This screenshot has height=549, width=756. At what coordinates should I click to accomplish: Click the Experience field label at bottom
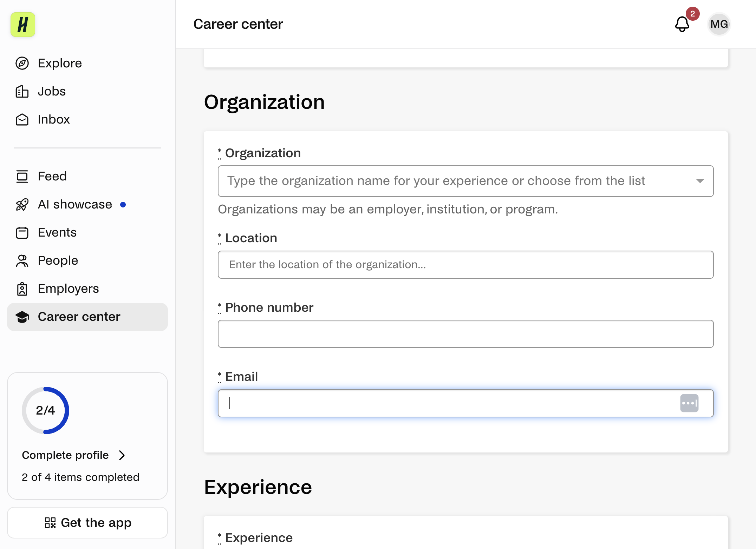(259, 538)
